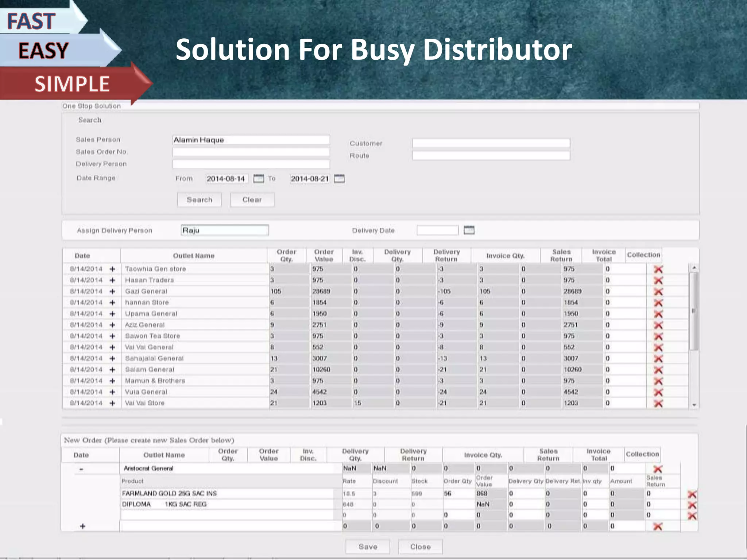This screenshot has width=747, height=560.
Task: Delete the Upama General row
Action: point(658,314)
